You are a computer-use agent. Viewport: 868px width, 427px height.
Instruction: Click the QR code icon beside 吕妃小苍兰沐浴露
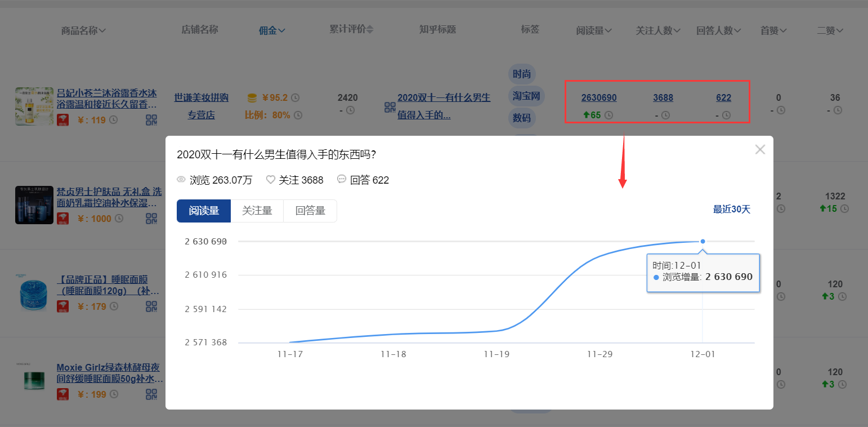[151, 120]
